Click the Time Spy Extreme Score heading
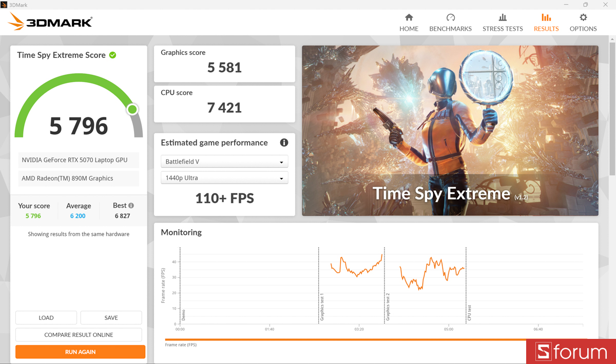 tap(61, 55)
